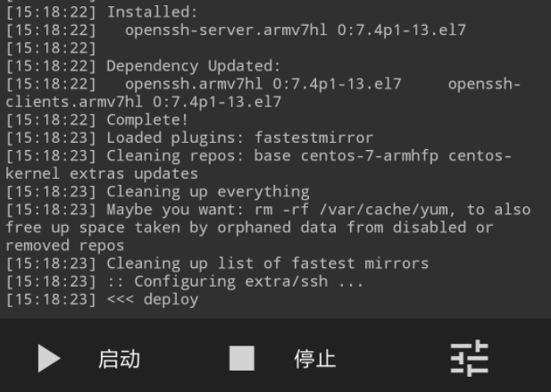Click the openssh.armv7hl 0:7.4p1-13.el7 text
This screenshot has height=392, width=551.
263,84
